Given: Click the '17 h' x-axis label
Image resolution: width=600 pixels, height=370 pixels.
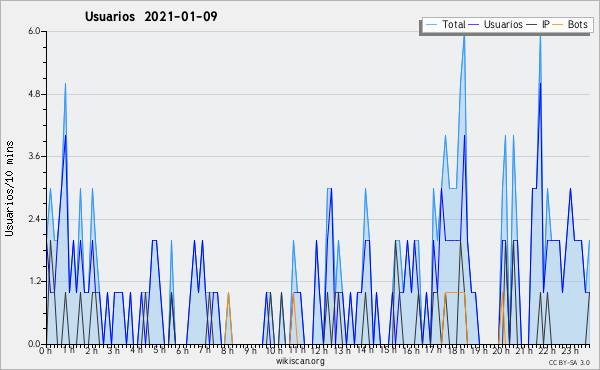Looking at the screenshot, I should 433,350.
